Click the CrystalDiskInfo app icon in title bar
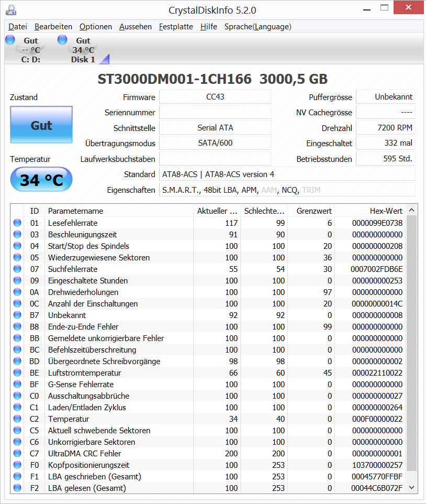This screenshot has width=426, height=504. (11, 10)
